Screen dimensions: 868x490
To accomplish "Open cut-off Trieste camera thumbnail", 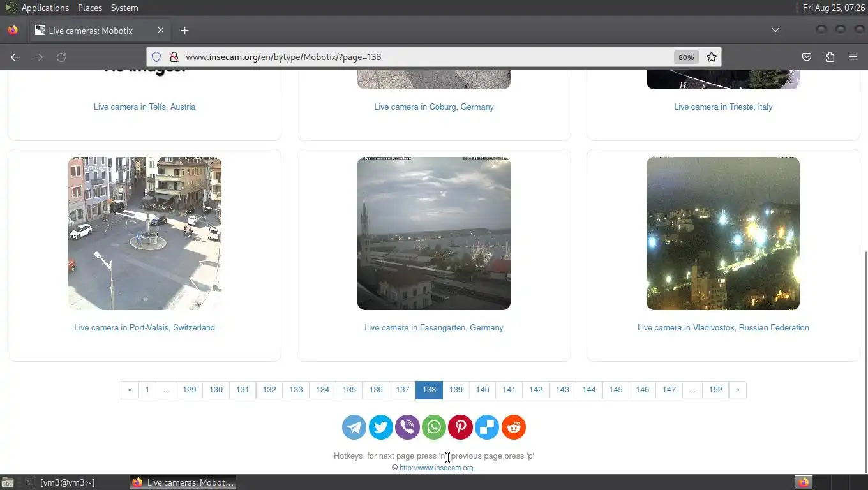I will [723, 80].
